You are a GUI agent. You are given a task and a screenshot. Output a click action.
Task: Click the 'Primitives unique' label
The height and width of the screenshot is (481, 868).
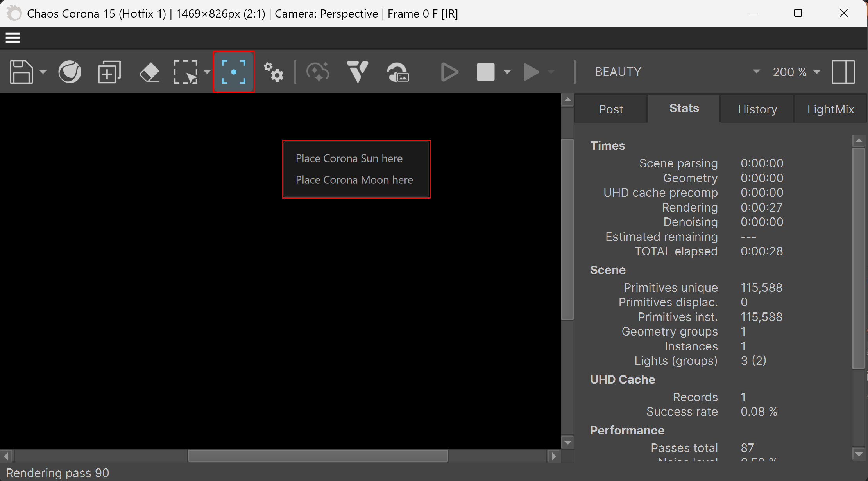click(671, 287)
